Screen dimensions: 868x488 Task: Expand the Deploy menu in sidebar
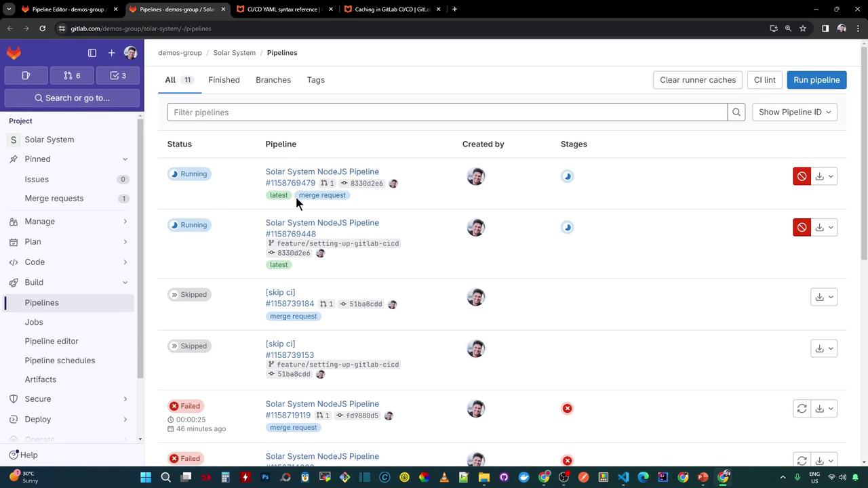click(x=69, y=420)
